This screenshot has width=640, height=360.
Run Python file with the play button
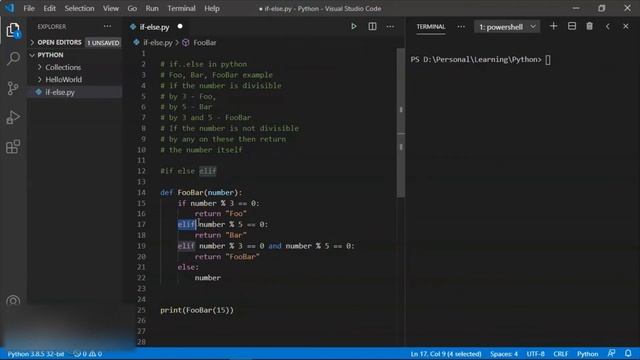pyautogui.click(x=354, y=27)
